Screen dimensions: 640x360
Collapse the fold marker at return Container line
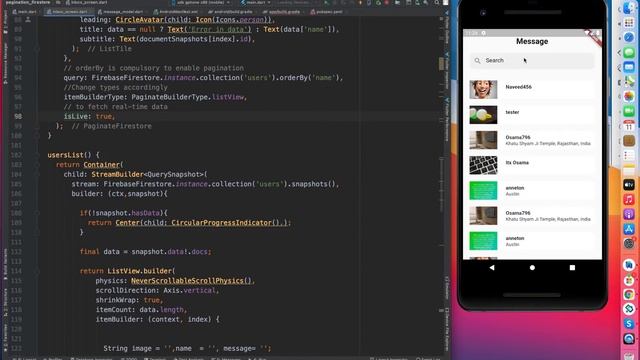click(37, 165)
